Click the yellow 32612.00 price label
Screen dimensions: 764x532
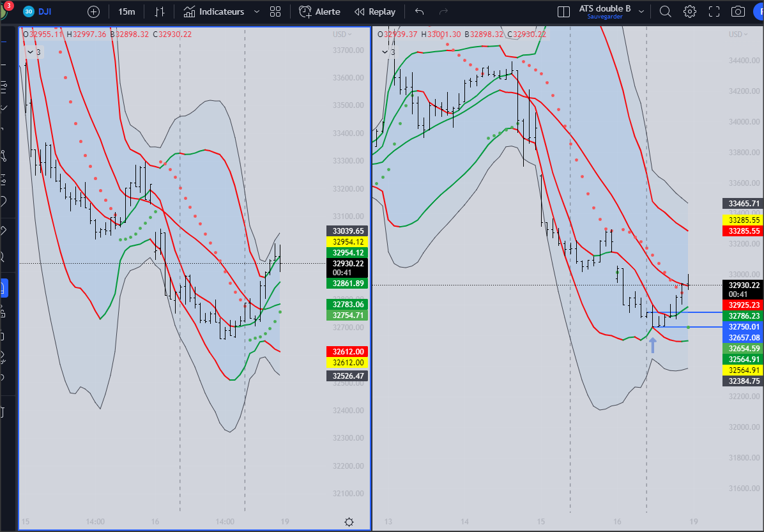click(348, 363)
